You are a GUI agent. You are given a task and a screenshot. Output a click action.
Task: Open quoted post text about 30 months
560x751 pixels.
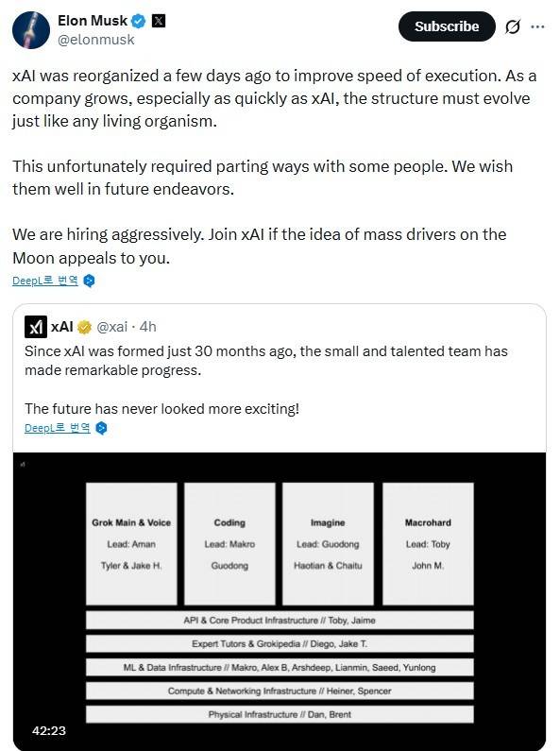266,360
